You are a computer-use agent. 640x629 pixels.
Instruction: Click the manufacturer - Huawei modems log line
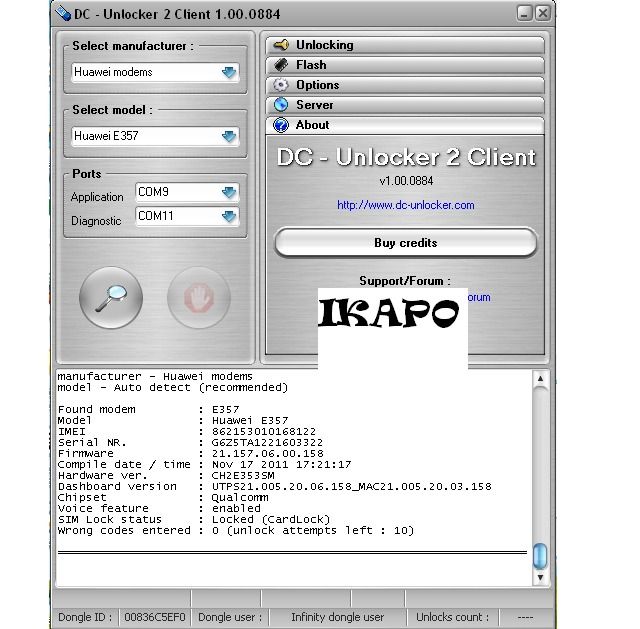point(155,376)
